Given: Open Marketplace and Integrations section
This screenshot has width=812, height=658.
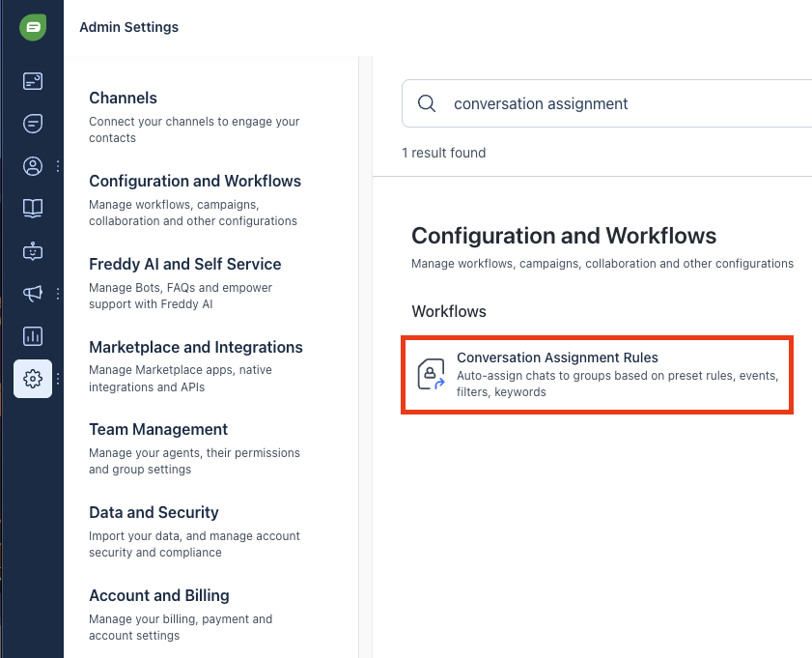Looking at the screenshot, I should pyautogui.click(x=196, y=366).
